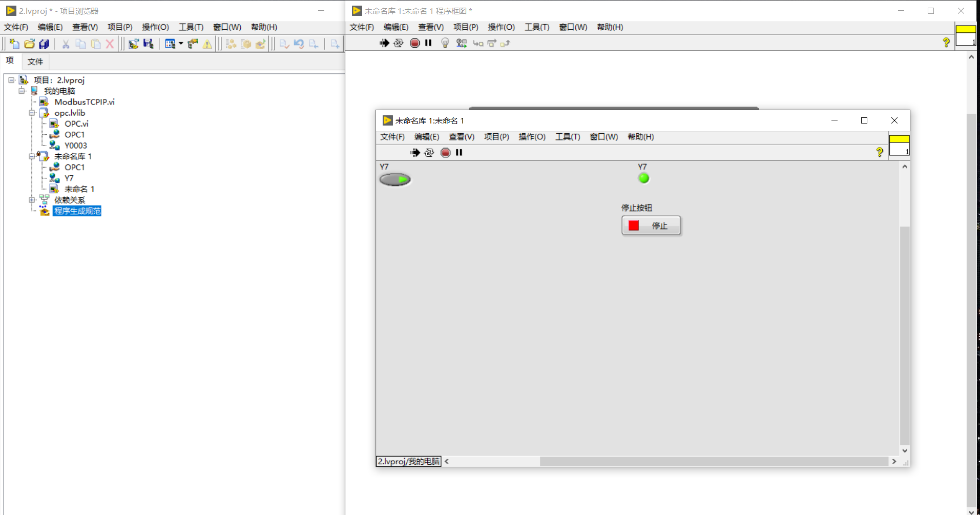Expand the 依赖关系 tree item
This screenshot has width=980, height=515.
32,200
